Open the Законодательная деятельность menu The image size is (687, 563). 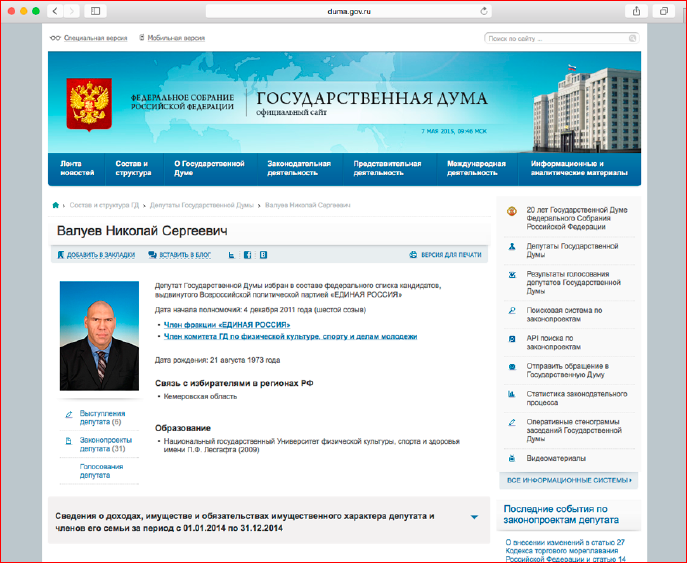pyautogui.click(x=299, y=168)
